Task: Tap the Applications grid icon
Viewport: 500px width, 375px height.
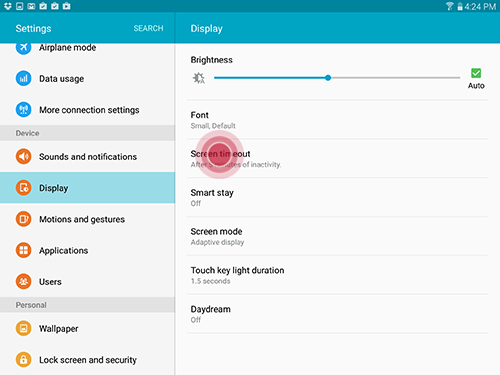Action: point(23,250)
